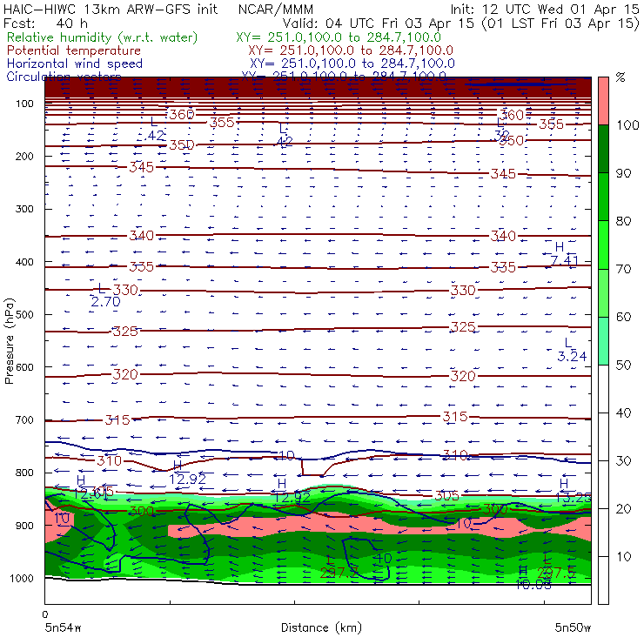
Task: Click the 'NCAR/MMM' header text
Action: pos(276,9)
